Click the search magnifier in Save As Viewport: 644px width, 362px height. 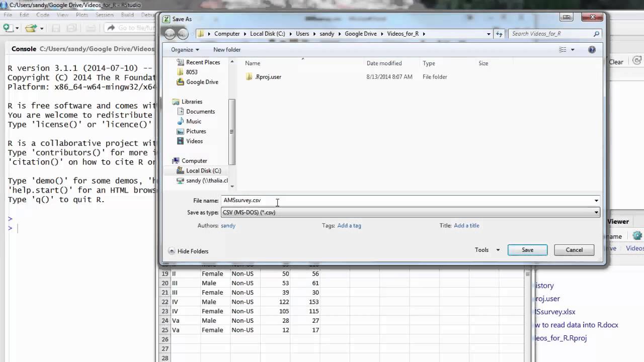(596, 34)
